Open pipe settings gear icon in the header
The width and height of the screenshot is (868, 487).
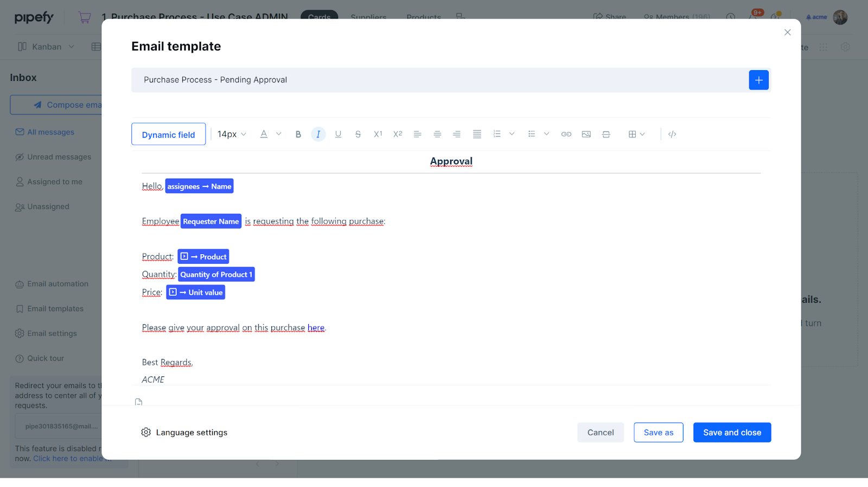[845, 47]
